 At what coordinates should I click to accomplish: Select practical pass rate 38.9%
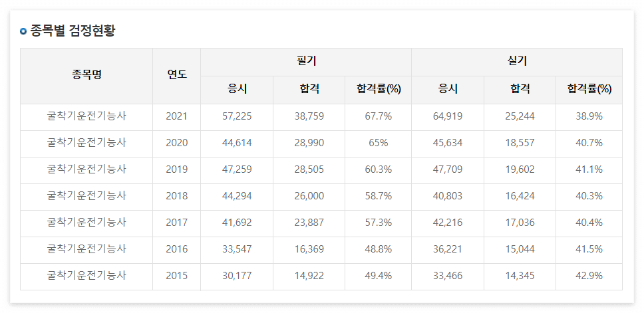point(589,116)
